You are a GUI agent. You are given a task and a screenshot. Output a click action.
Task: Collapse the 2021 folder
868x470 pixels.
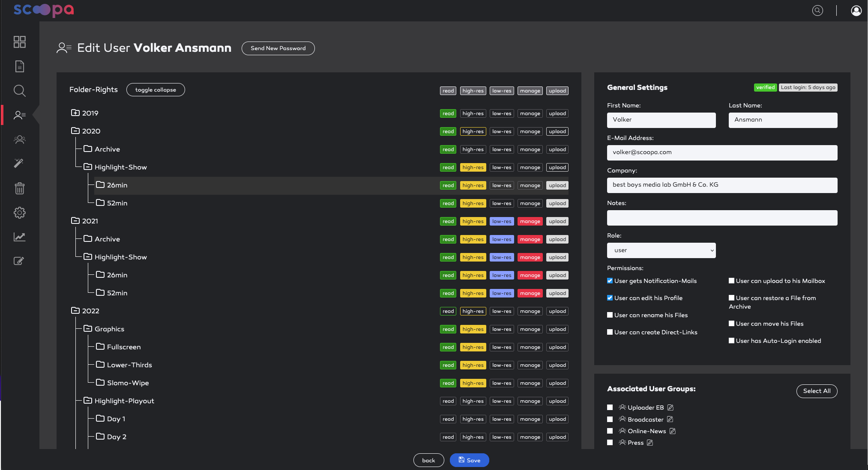[75, 221]
